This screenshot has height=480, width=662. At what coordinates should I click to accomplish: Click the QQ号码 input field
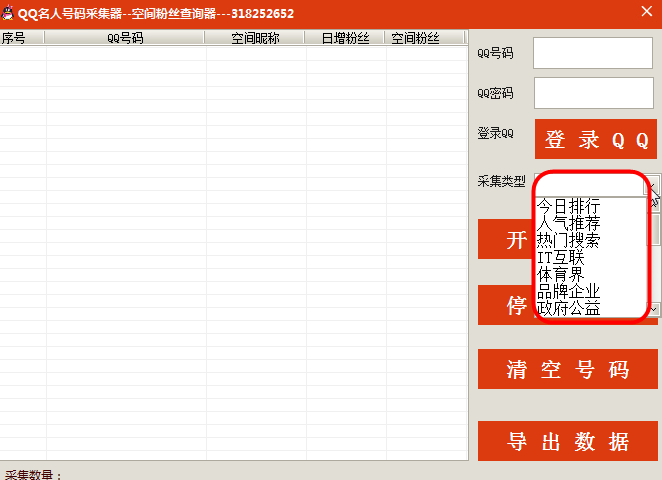(x=592, y=53)
